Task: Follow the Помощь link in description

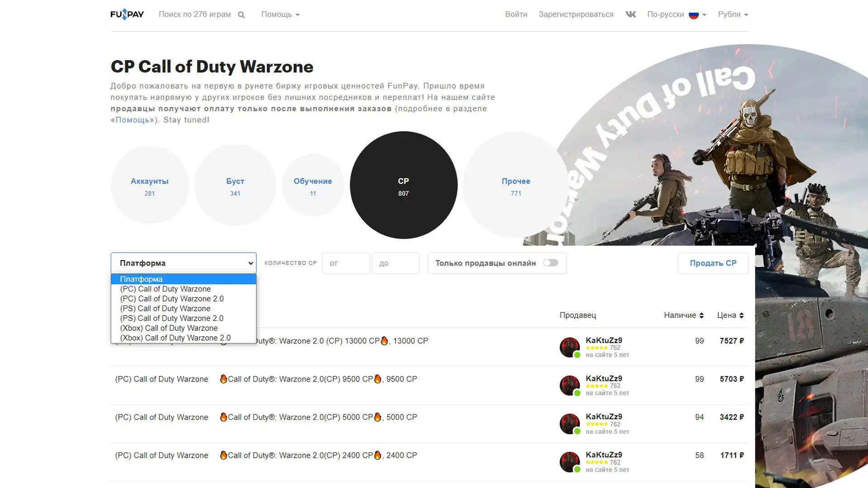Action: (x=132, y=120)
